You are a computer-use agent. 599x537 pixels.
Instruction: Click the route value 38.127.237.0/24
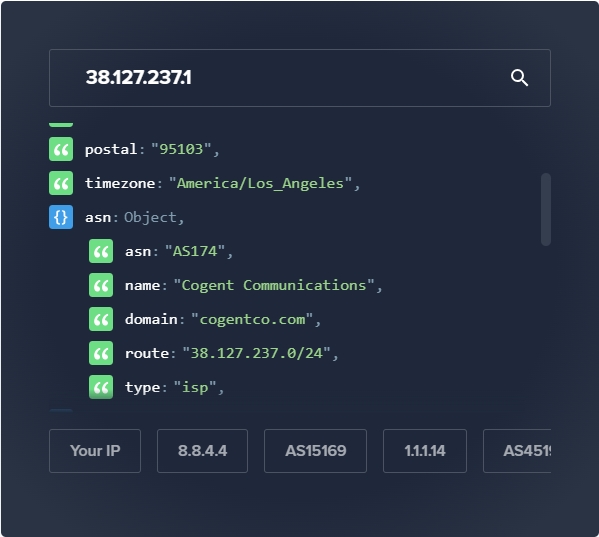pyautogui.click(x=256, y=354)
